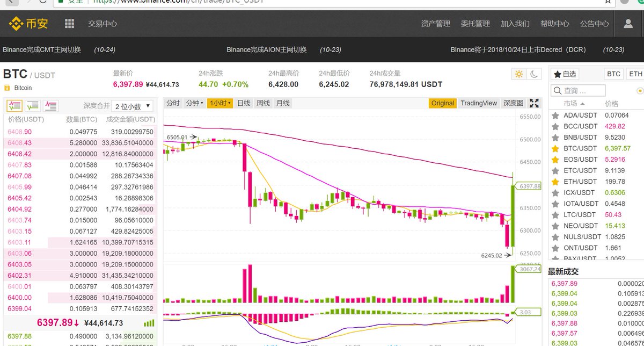This screenshot has height=346, width=644.
Task: Open the user account icon top right
Action: [628, 24]
